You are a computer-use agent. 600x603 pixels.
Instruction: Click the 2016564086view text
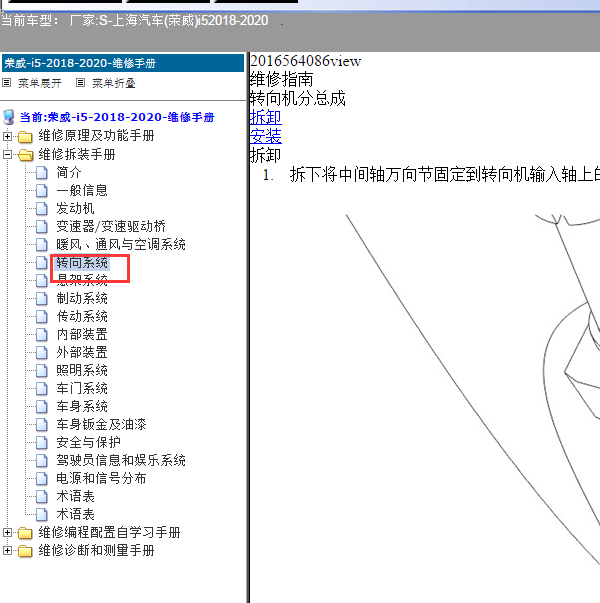click(306, 61)
